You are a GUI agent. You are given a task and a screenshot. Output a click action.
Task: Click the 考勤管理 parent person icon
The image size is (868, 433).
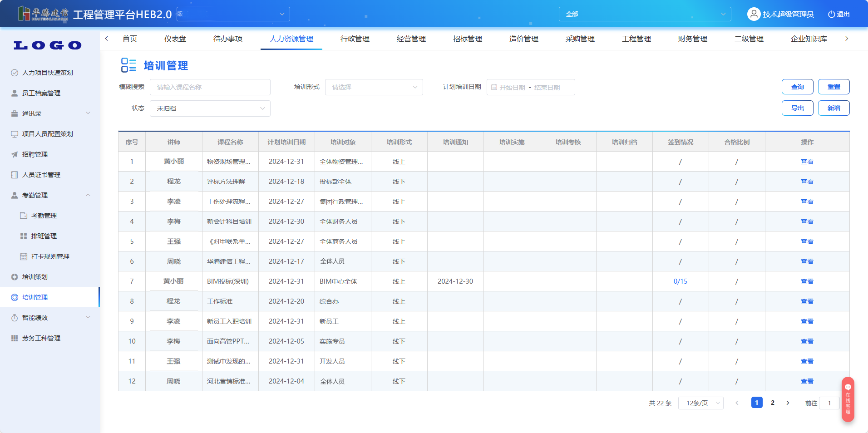(15, 195)
